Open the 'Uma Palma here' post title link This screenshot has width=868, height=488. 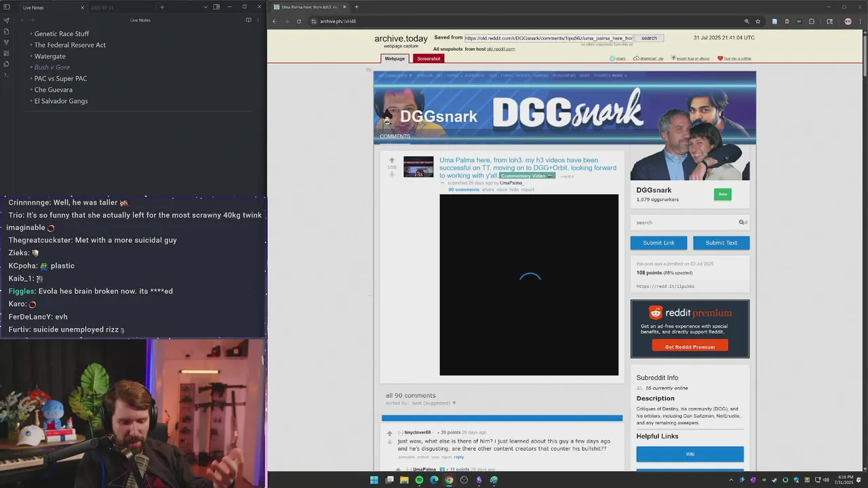coord(528,167)
